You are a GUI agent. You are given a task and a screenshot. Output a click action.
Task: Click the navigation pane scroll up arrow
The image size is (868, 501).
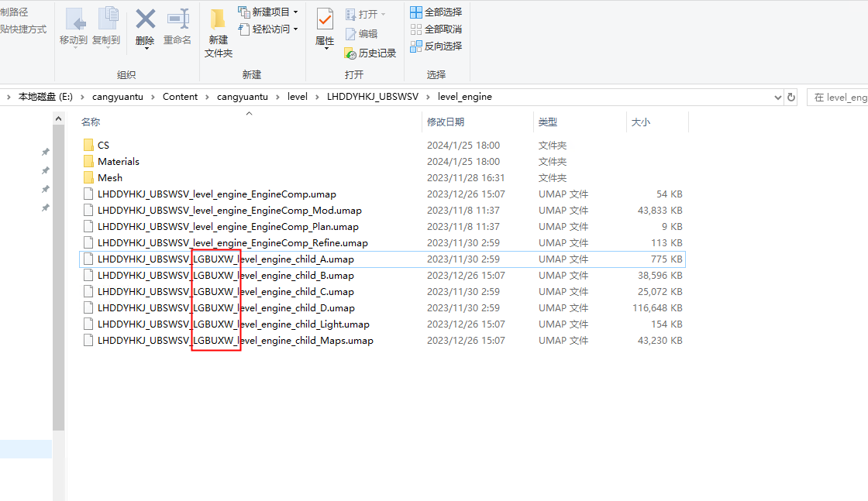coord(59,118)
